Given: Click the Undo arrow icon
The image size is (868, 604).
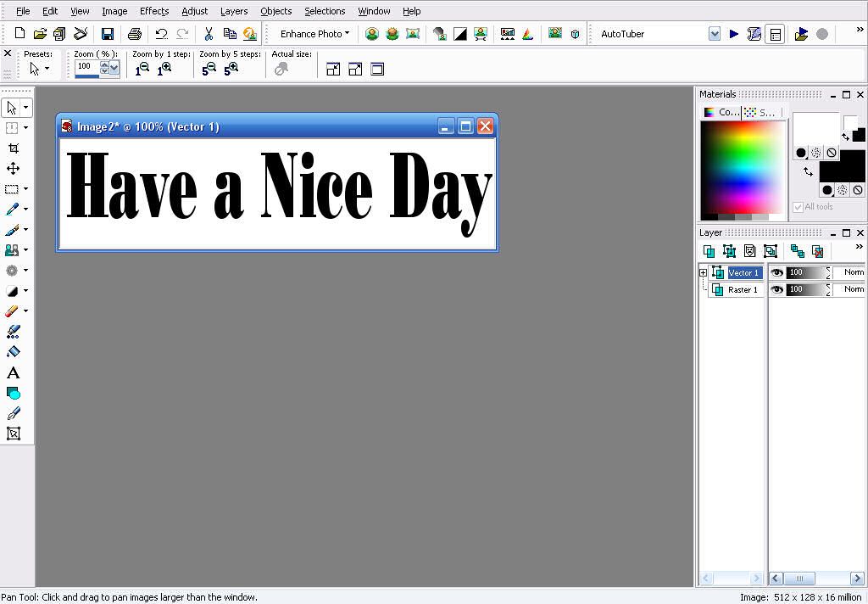Looking at the screenshot, I should (161, 34).
